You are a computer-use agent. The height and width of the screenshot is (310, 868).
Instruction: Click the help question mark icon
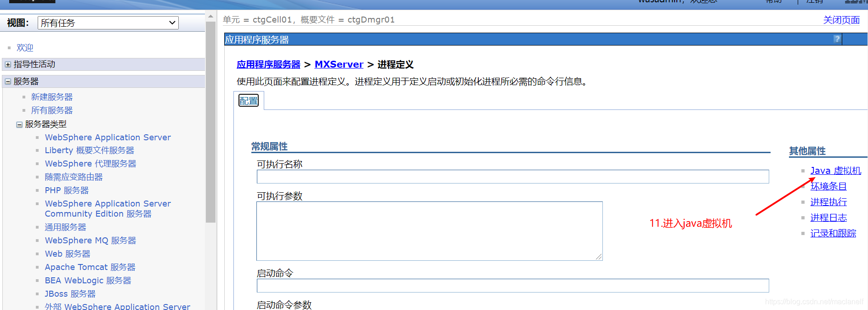(x=837, y=39)
